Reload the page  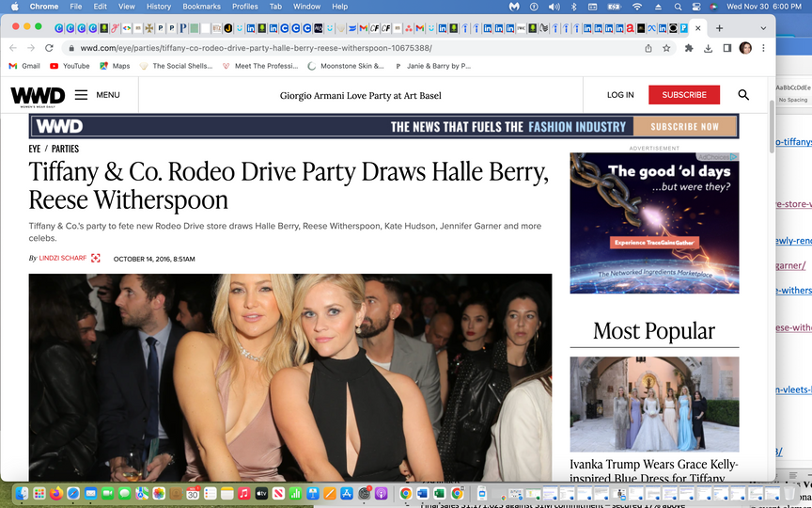(50, 48)
